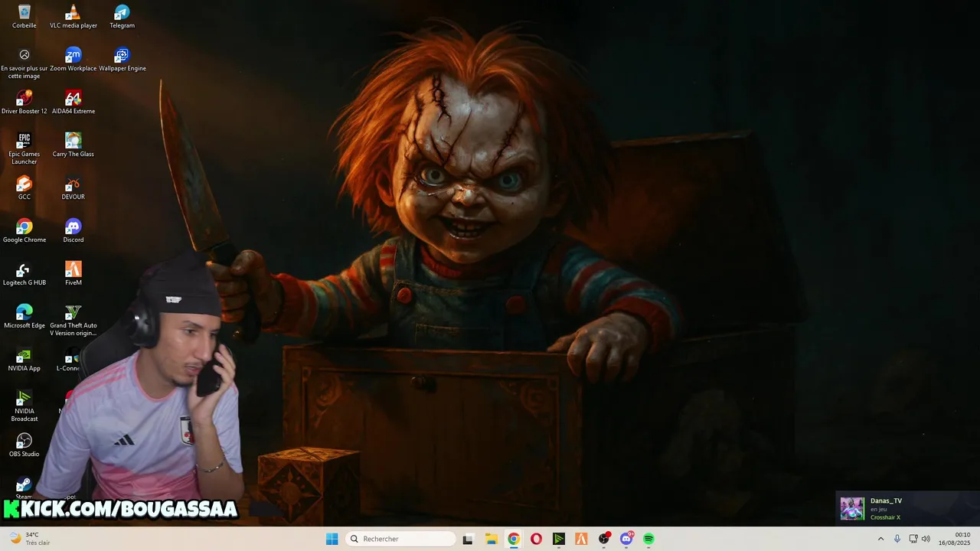Select the DEVOUR game icon
The height and width of the screenshot is (551, 980).
(x=73, y=188)
